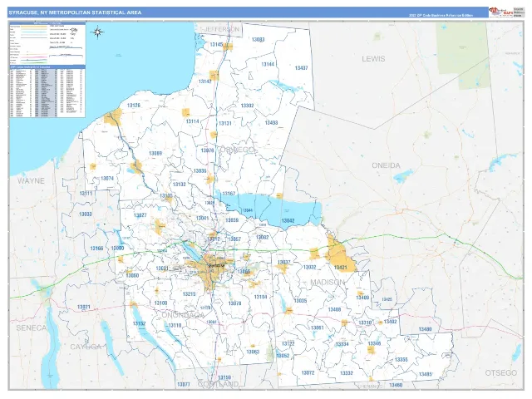Click ZIP code 13437 label
This screenshot has height=399, width=532.
pyautogui.click(x=301, y=68)
